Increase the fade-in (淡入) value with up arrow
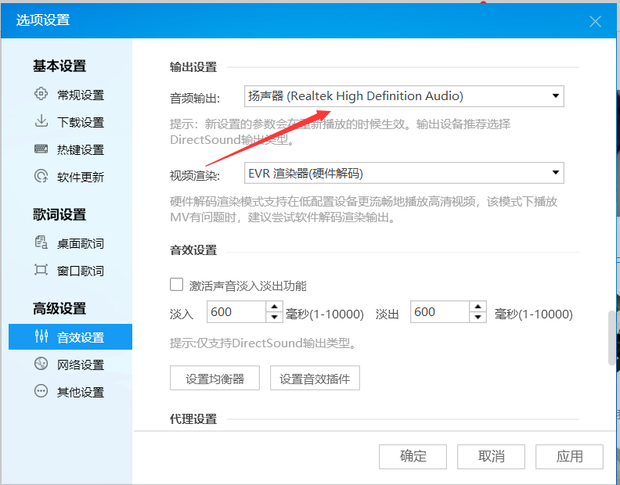 274,307
